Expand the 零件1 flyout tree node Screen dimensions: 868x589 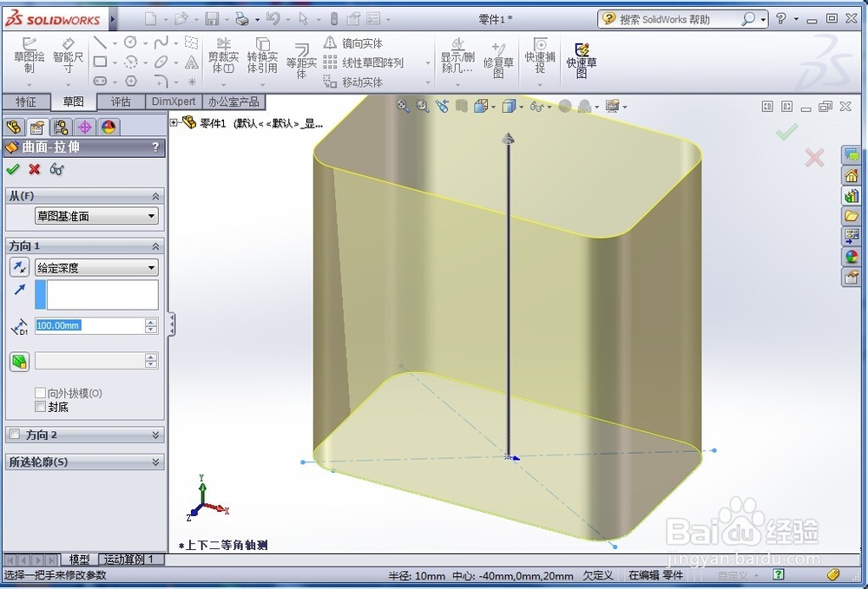[174, 122]
